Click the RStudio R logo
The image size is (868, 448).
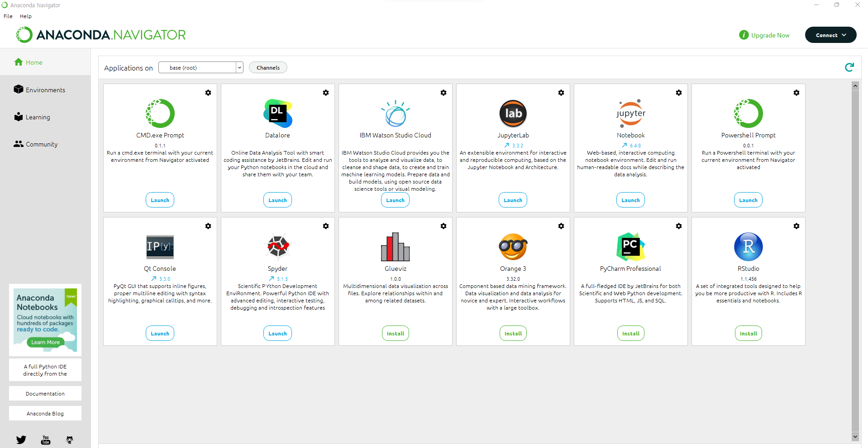tap(749, 247)
